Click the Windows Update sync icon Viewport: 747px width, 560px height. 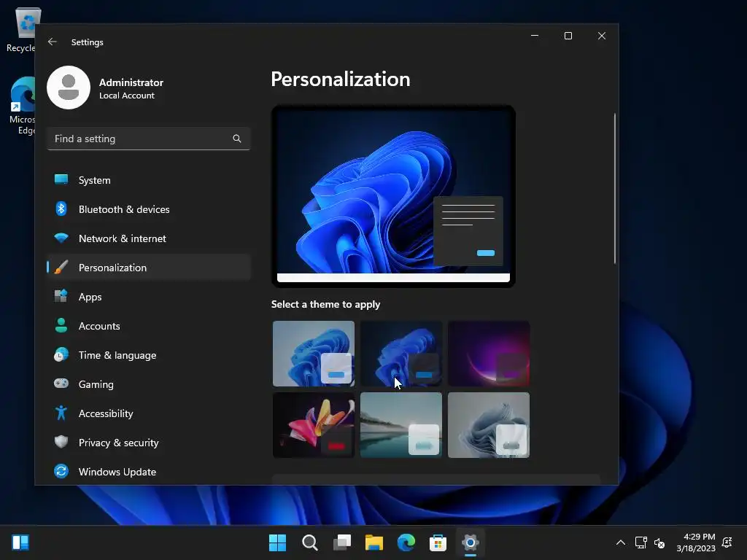(x=61, y=471)
